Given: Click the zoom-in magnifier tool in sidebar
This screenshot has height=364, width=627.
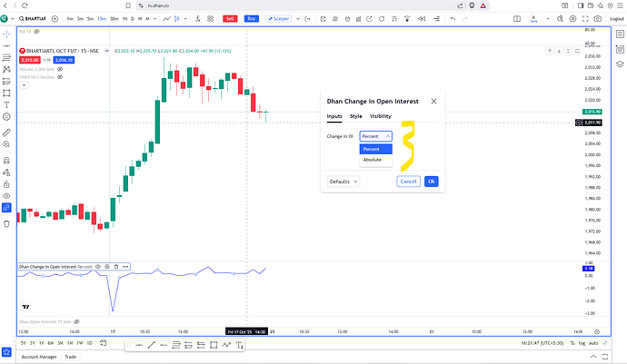Looking at the screenshot, I should point(6,144).
